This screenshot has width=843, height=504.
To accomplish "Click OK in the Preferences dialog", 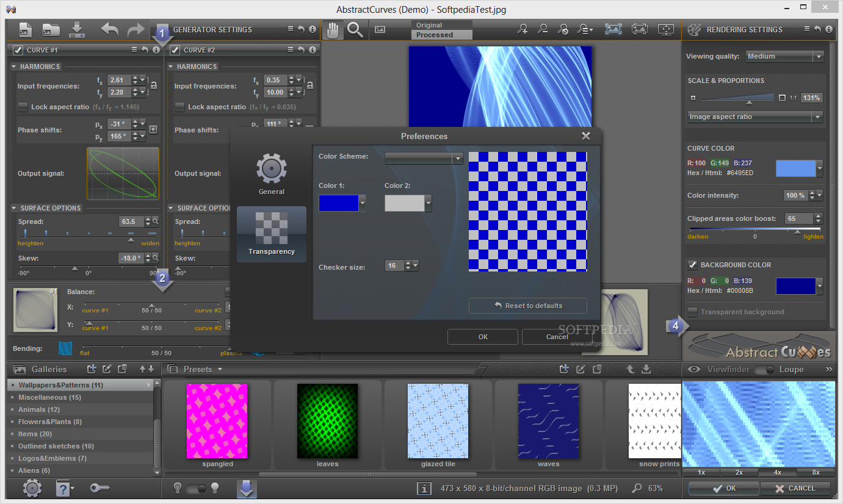I will pos(483,337).
